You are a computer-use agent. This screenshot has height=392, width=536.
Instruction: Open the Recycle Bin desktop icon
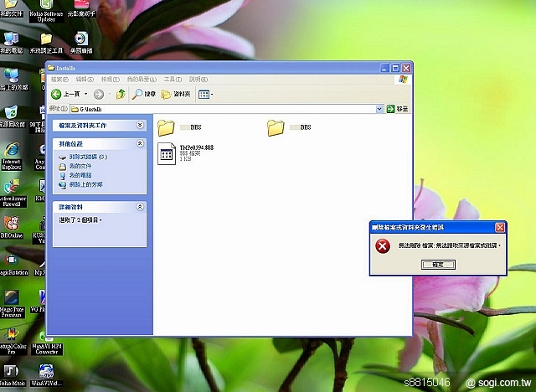[12, 113]
